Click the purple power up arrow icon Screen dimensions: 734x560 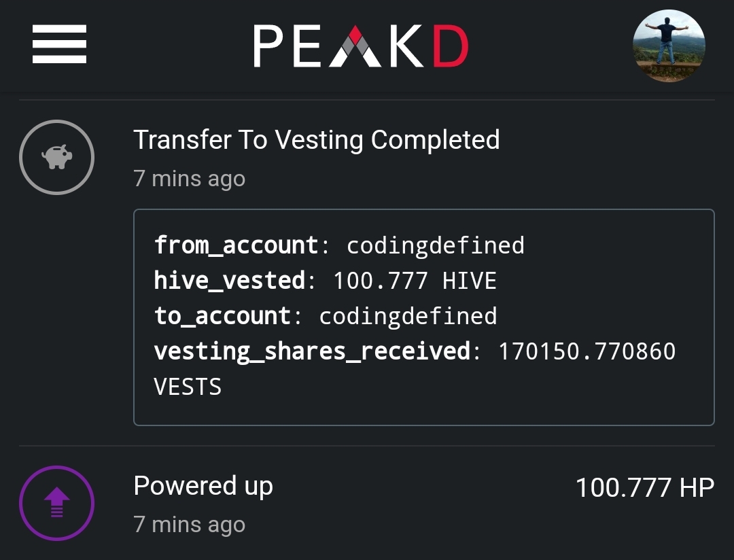56,504
